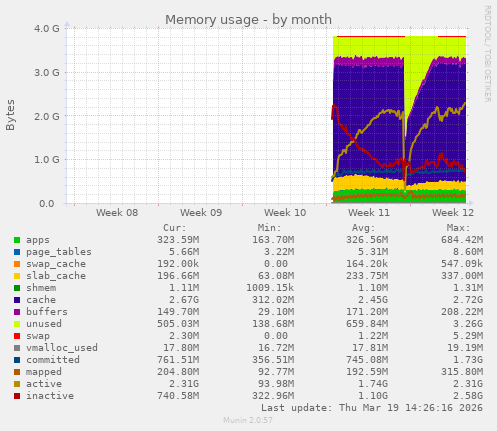Viewport: 497px width, 431px height.
Task: Click the 'shmem' legend label
Action: pos(41,288)
